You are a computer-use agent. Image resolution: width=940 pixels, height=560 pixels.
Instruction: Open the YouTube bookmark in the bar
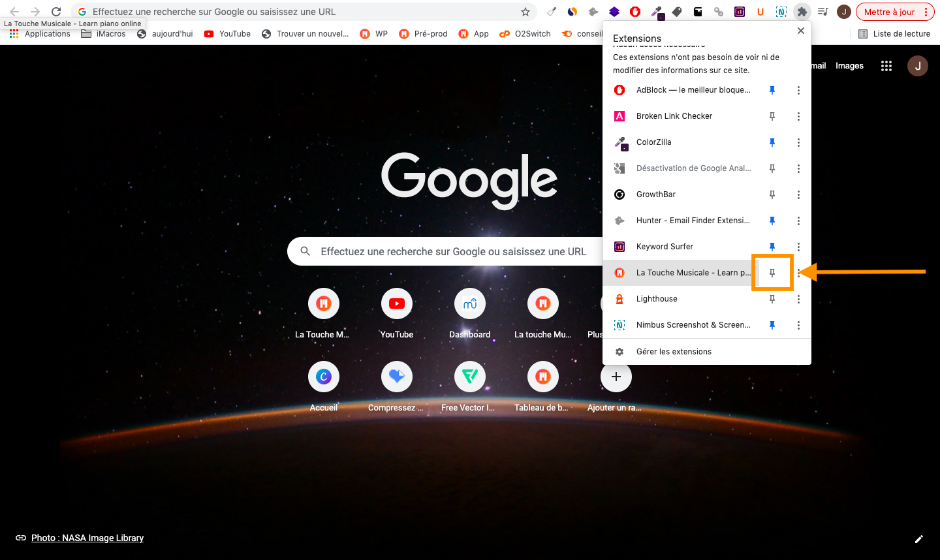(227, 34)
